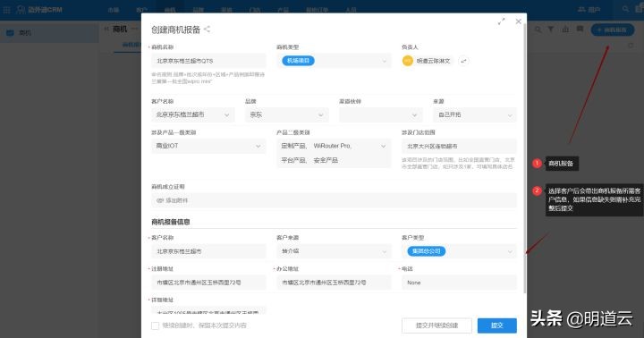Click the 创建商机报备 dialog title

click(x=176, y=30)
